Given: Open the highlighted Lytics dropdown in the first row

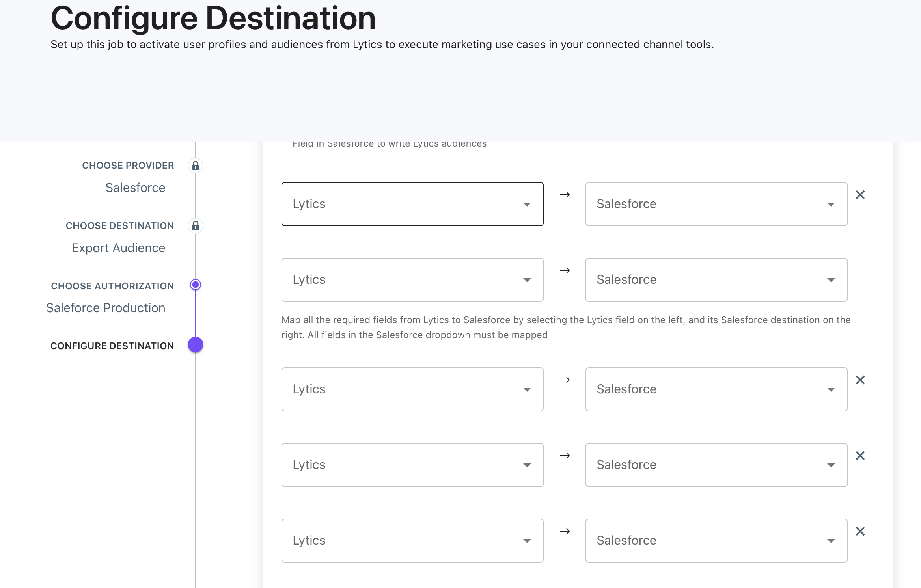Looking at the screenshot, I should 412,204.
